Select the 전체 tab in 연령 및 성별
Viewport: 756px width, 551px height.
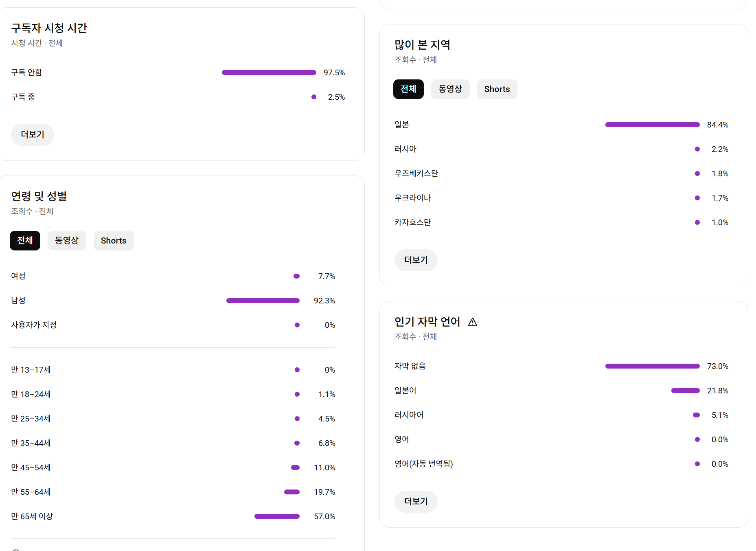tap(25, 241)
